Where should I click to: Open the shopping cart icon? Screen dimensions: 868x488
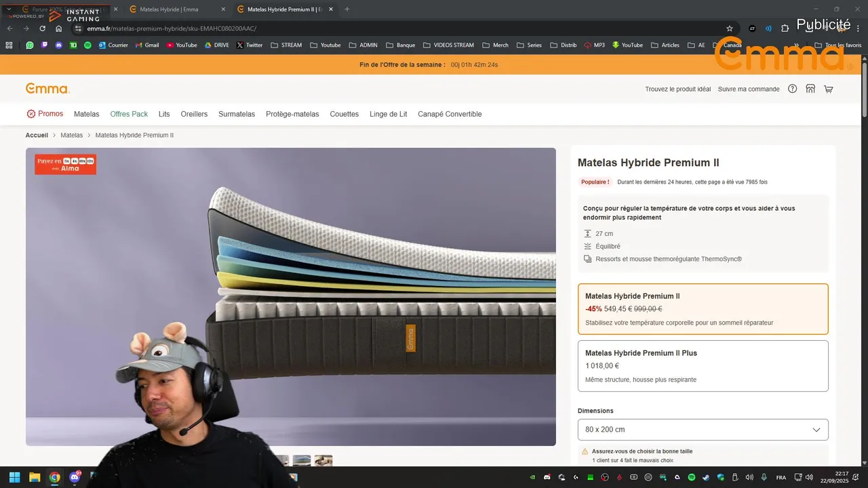(x=828, y=89)
